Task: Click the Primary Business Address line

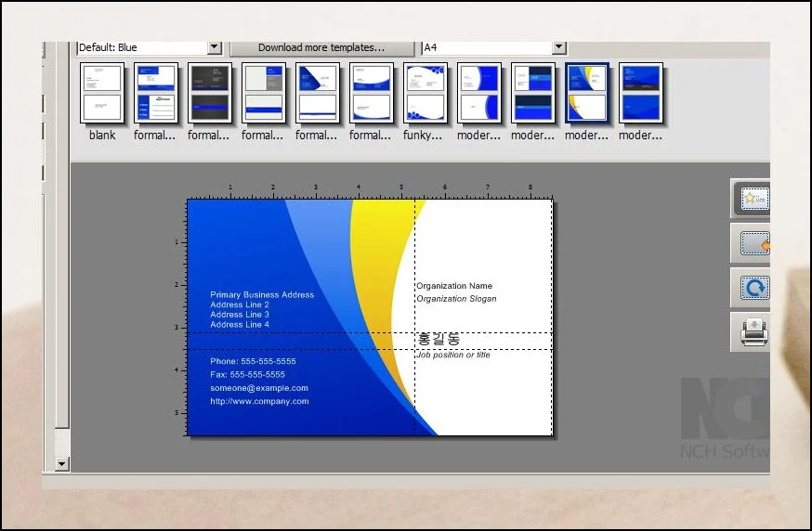Action: [262, 295]
